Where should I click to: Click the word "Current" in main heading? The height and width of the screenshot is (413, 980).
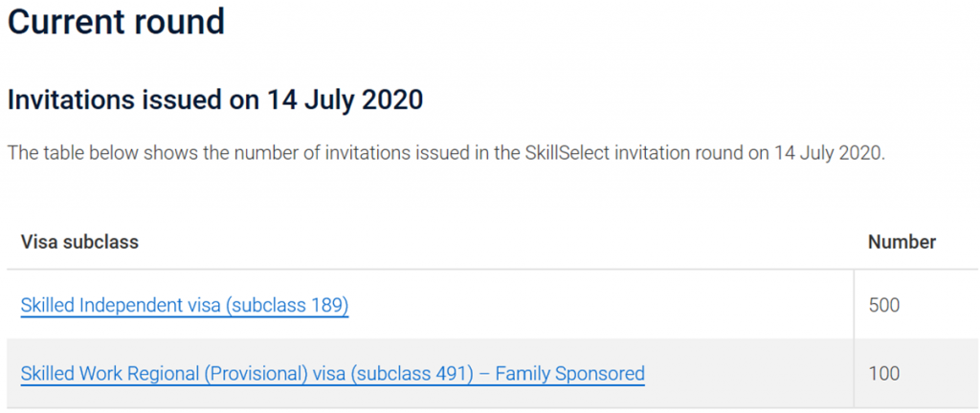pos(68,21)
